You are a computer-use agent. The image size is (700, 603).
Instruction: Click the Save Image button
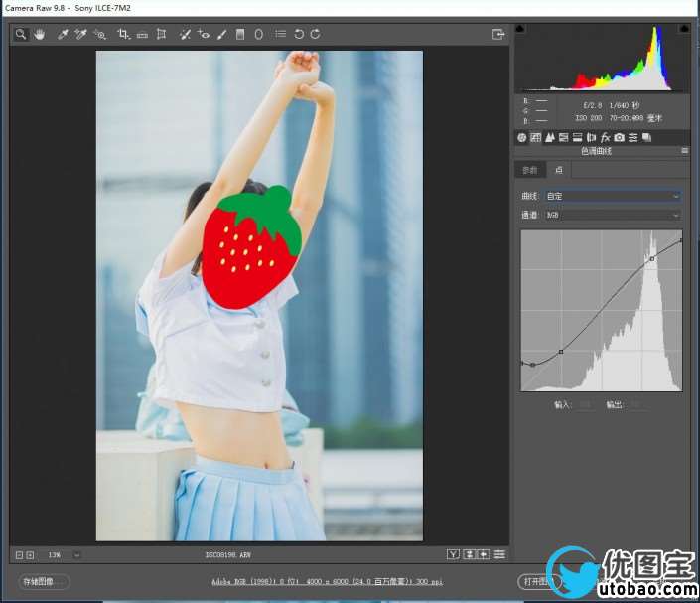(x=44, y=582)
